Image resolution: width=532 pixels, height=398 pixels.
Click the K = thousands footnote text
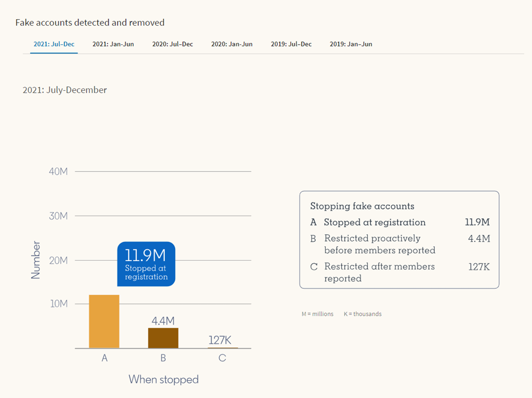pyautogui.click(x=362, y=314)
